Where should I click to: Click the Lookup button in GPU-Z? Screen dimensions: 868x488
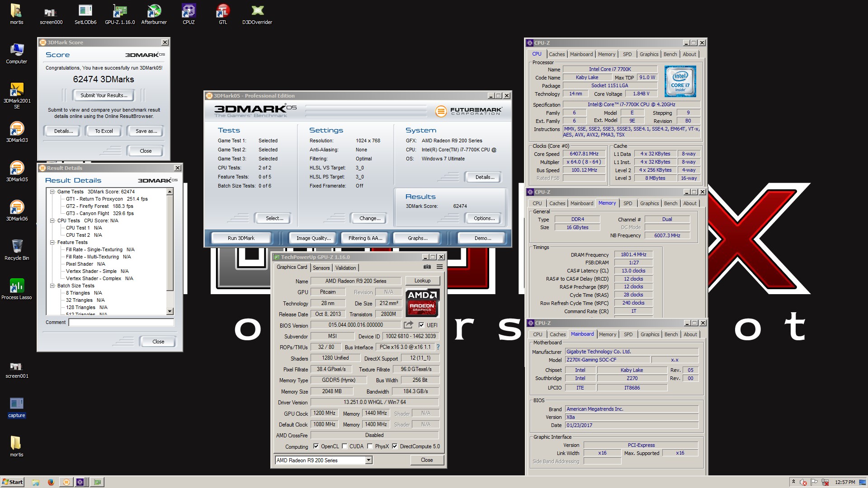[422, 281]
